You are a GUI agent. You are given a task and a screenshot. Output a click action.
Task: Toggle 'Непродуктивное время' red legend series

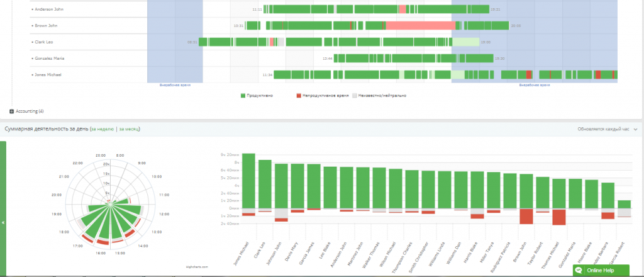tap(321, 96)
